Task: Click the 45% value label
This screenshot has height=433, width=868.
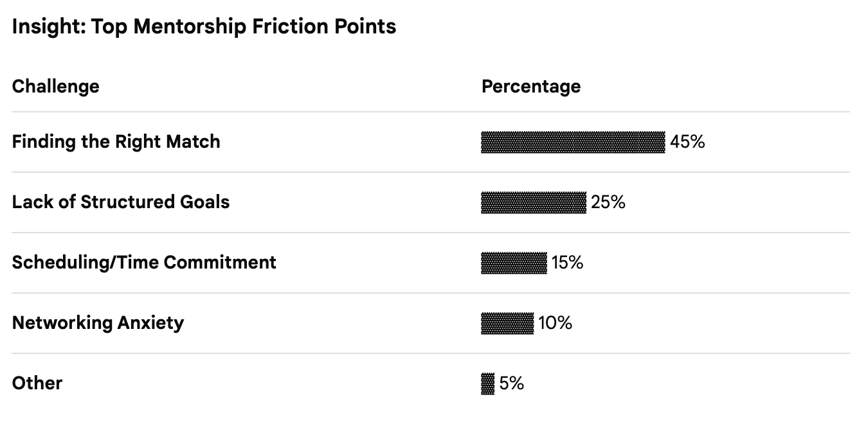Action: tap(687, 142)
